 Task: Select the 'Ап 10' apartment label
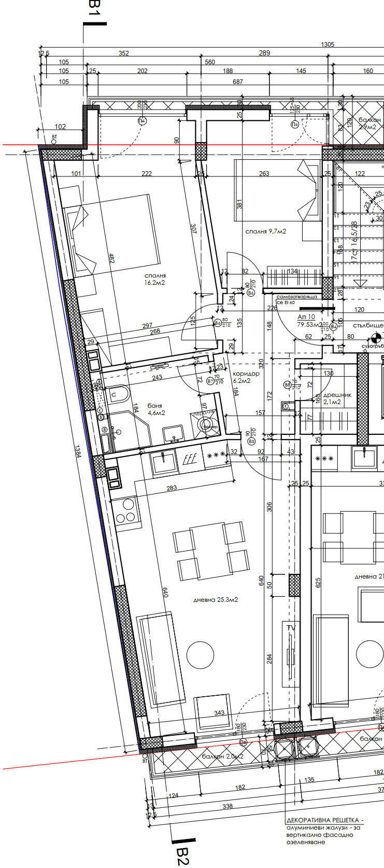coord(306,316)
